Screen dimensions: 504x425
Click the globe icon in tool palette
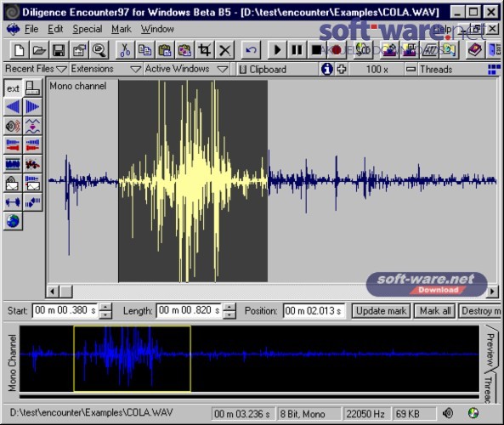[x=13, y=221]
